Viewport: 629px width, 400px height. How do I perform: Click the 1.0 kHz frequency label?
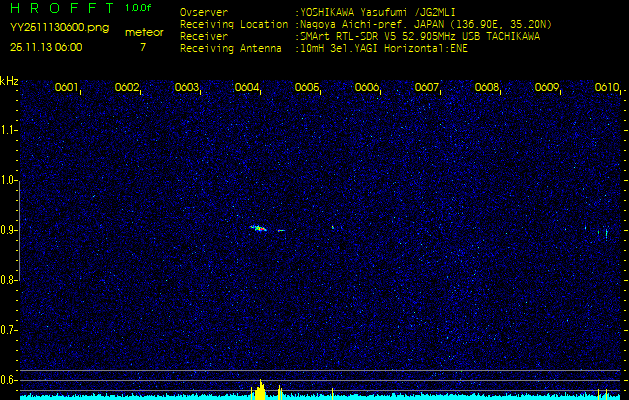[x=8, y=180]
